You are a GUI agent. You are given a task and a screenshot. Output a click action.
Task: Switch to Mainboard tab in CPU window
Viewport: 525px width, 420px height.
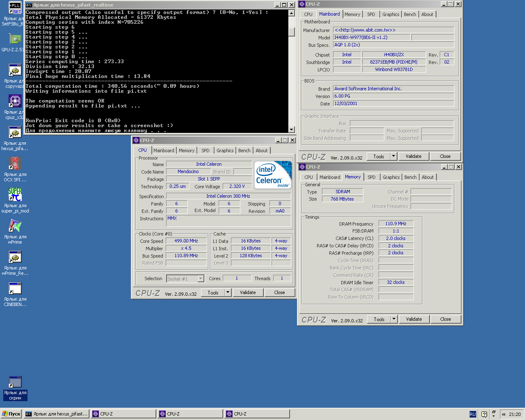164,151
